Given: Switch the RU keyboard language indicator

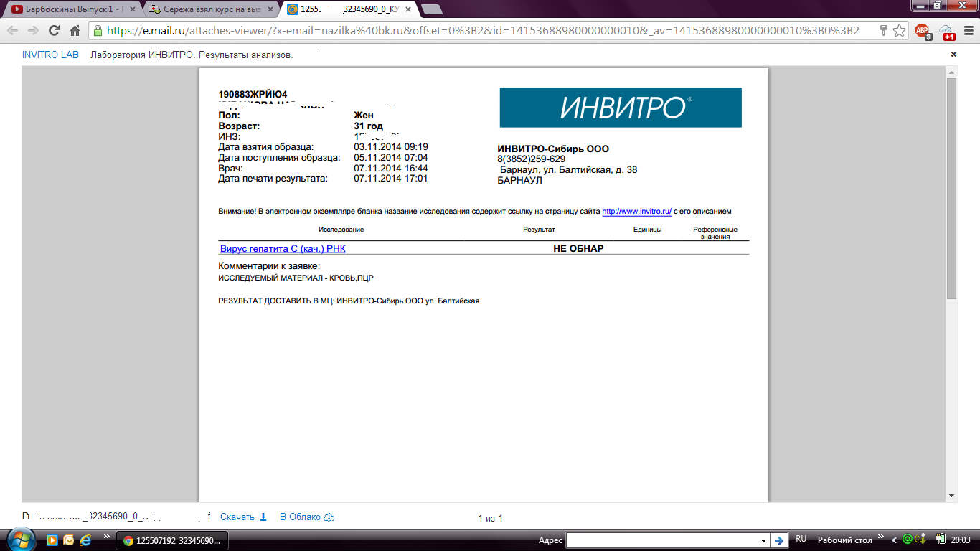Looking at the screenshot, I should coord(801,539).
